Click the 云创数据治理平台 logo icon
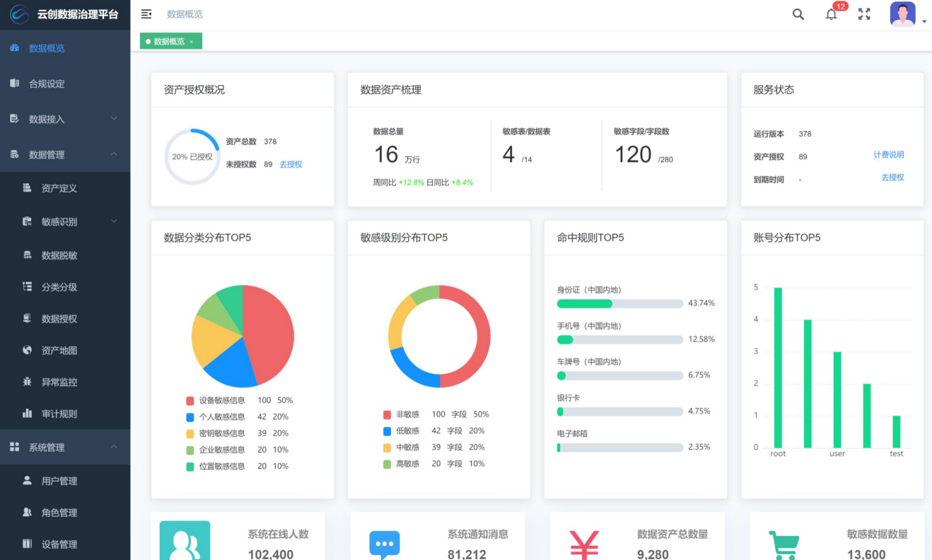 (19, 14)
